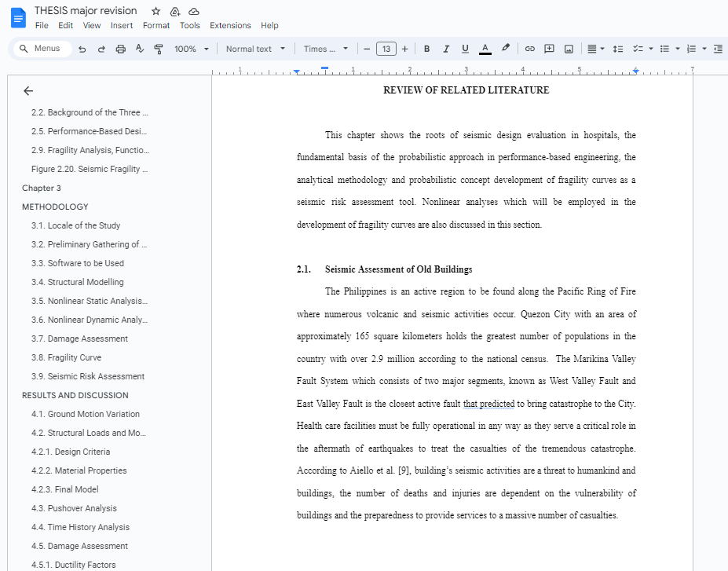Screen dimensions: 728x571
Task: Open the Google Docs home icon
Action: pos(19,18)
